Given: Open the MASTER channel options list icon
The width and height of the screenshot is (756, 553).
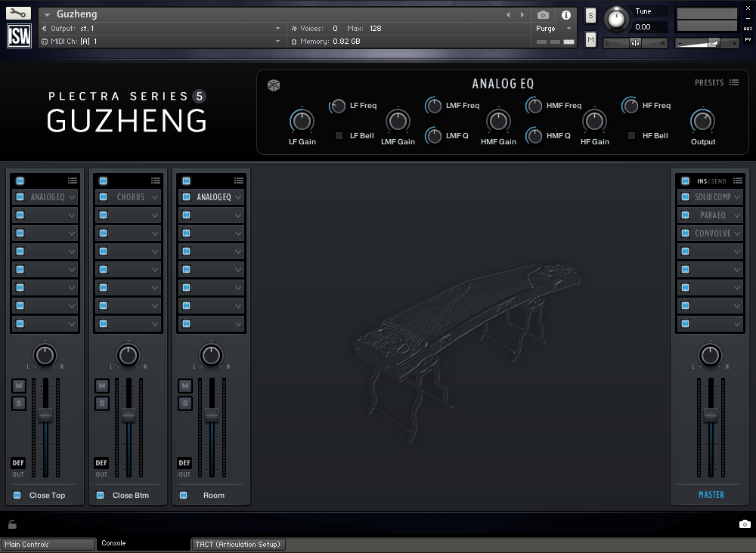Looking at the screenshot, I should coord(738,181).
